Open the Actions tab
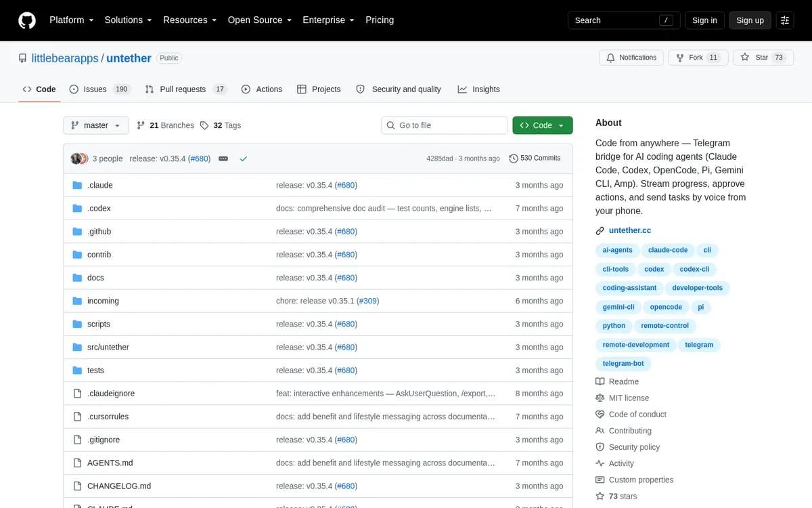The height and width of the screenshot is (508, 812). [x=262, y=89]
